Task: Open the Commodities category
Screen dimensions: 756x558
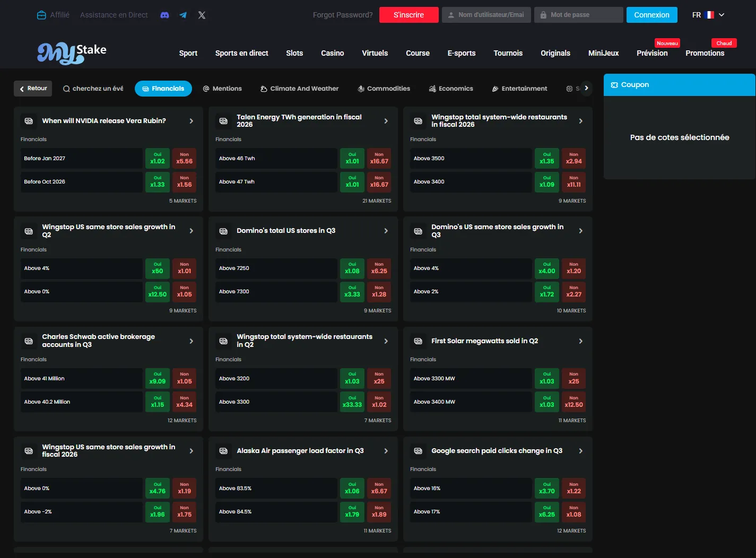Action: (x=384, y=89)
